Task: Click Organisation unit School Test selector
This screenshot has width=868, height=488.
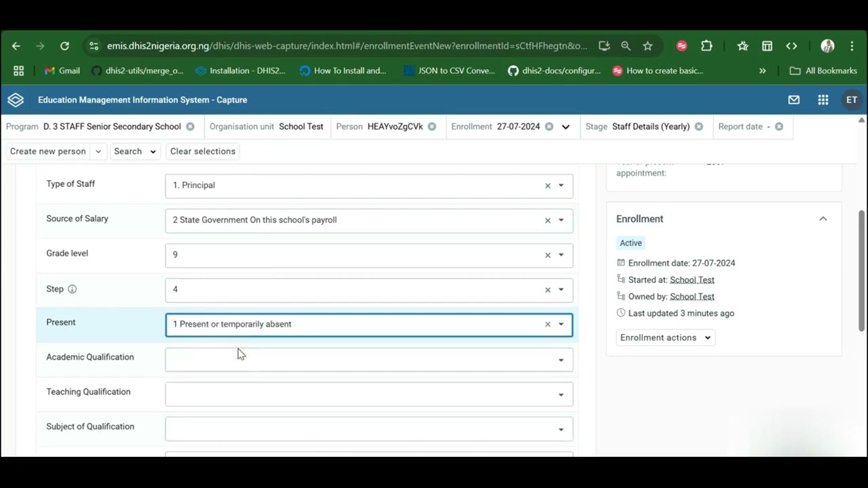Action: click(x=267, y=127)
